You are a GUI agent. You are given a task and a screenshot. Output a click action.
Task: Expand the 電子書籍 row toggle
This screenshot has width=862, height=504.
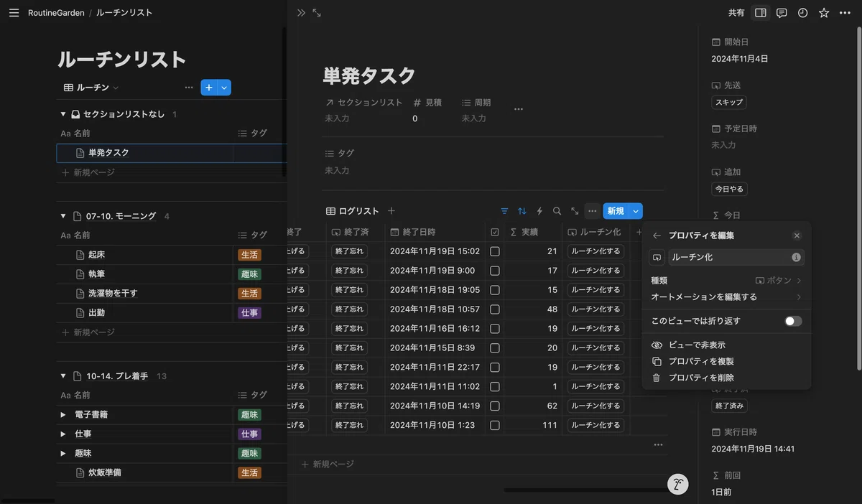63,415
